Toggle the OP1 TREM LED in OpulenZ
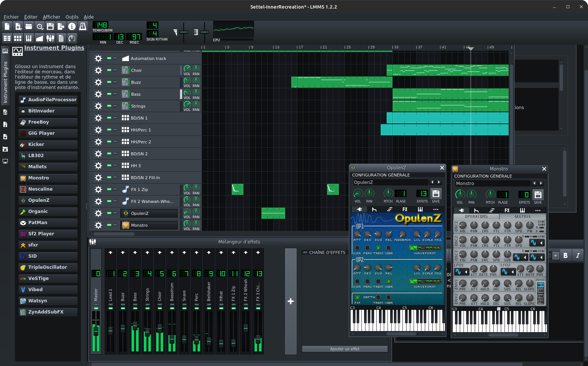 point(378,248)
